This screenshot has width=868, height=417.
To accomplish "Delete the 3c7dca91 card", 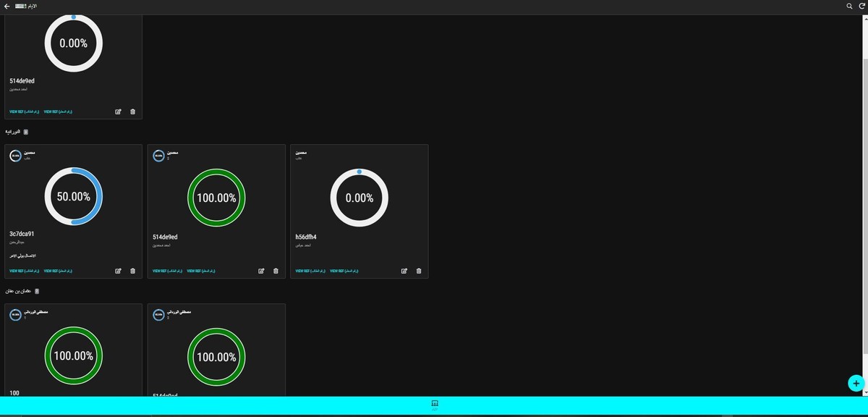I will coord(132,271).
